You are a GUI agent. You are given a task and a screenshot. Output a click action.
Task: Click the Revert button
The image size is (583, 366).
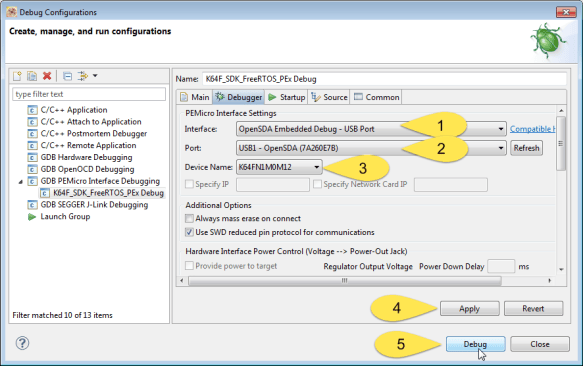[533, 309]
